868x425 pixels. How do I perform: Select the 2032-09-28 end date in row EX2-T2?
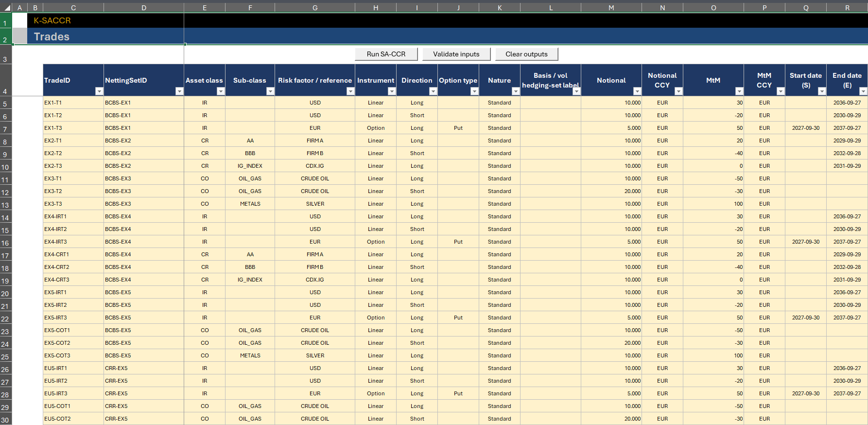(847, 153)
